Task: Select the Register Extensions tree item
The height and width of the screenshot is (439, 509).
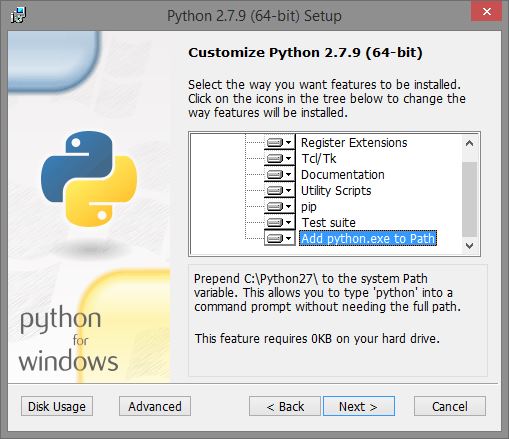Action: (354, 143)
